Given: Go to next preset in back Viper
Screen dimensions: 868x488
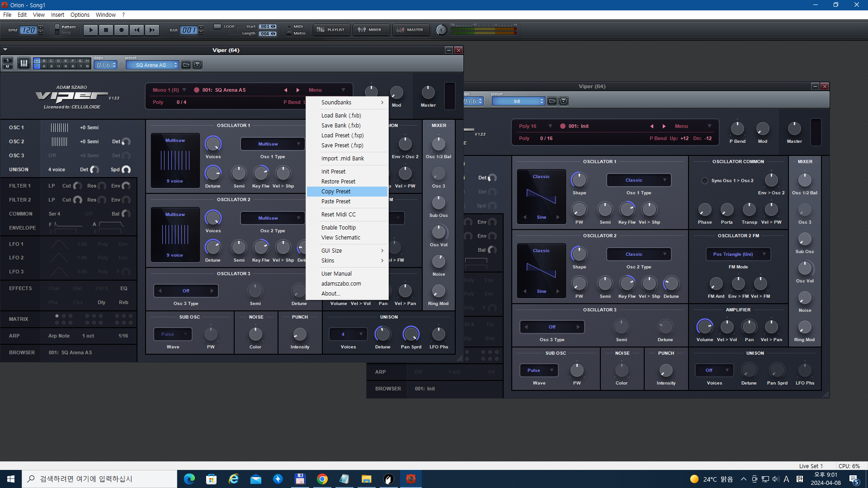Looking at the screenshot, I should (664, 126).
